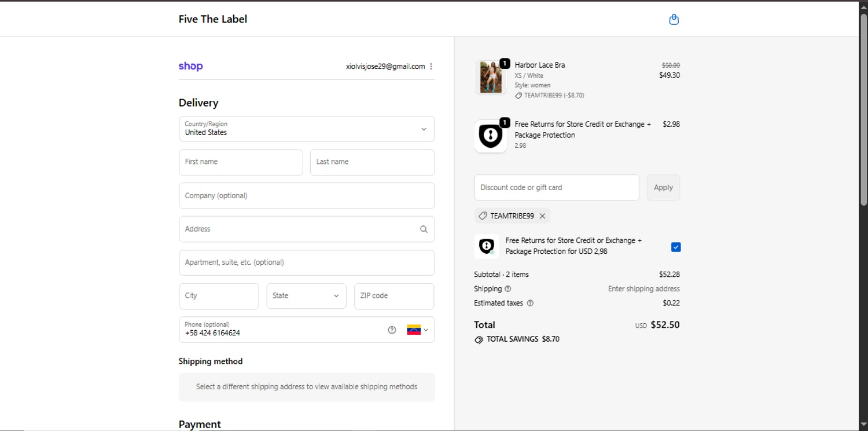Focus the First name field
The width and height of the screenshot is (868, 431).
tap(241, 162)
